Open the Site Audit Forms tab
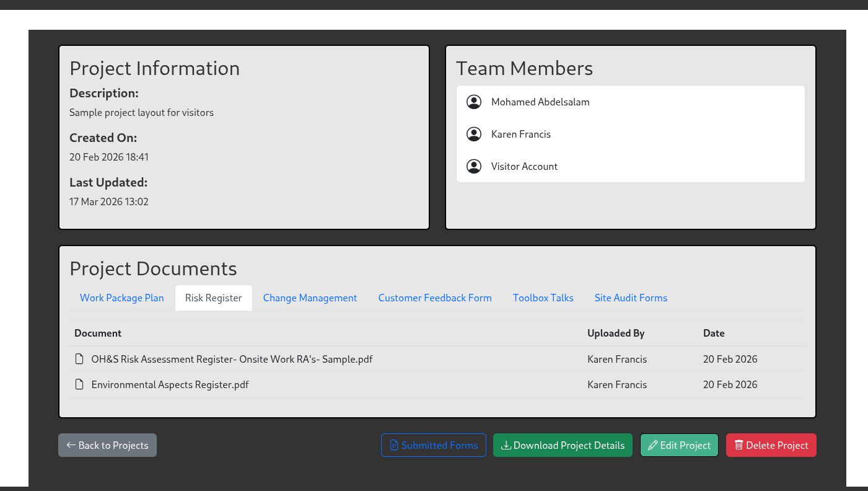 pyautogui.click(x=631, y=298)
